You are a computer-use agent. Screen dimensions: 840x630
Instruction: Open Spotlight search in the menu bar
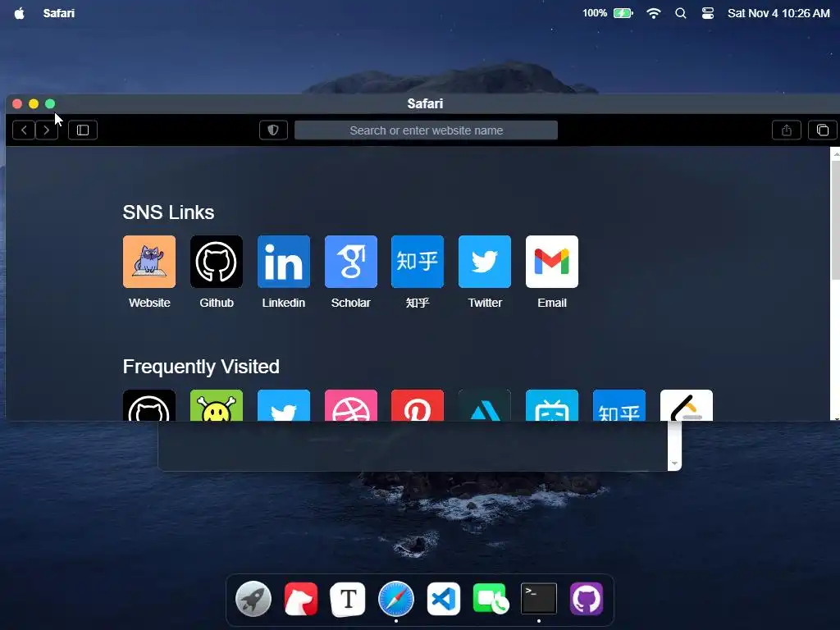(680, 13)
